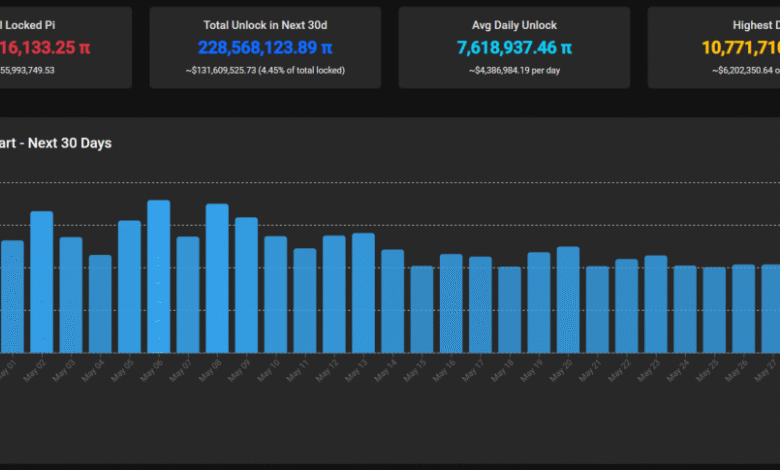The image size is (780, 470).
Task: Click the May 15 bar
Action: coord(422,310)
